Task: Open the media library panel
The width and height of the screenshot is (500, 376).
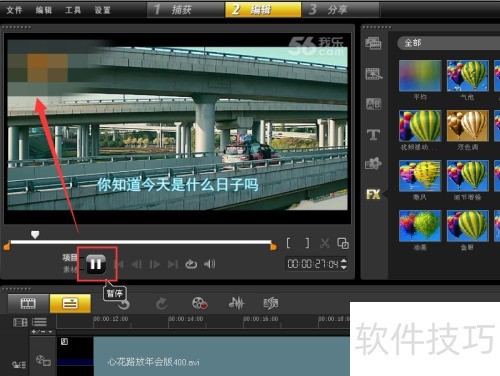Action: (x=373, y=43)
